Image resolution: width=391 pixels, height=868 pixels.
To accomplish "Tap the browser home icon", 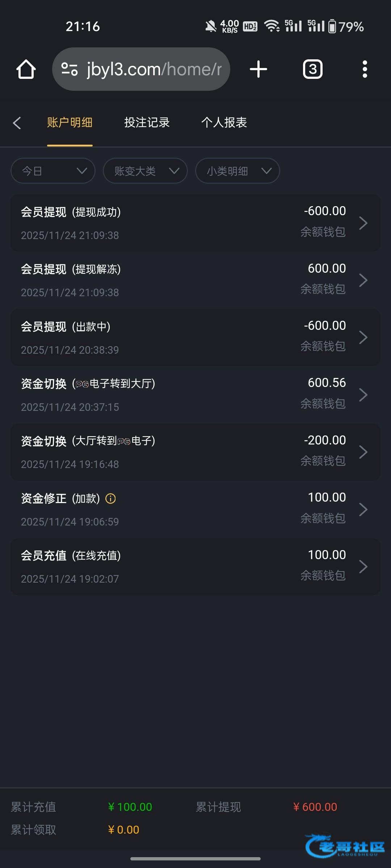I will tap(26, 69).
